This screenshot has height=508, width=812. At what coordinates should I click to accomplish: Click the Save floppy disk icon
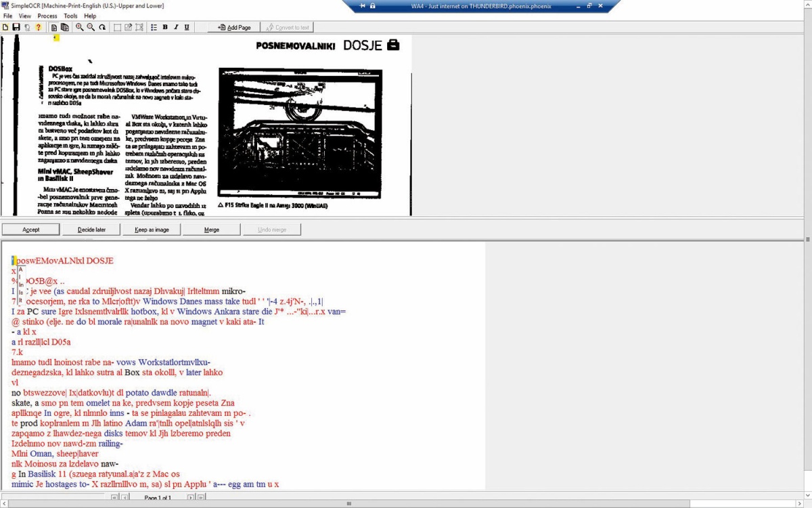click(x=16, y=27)
